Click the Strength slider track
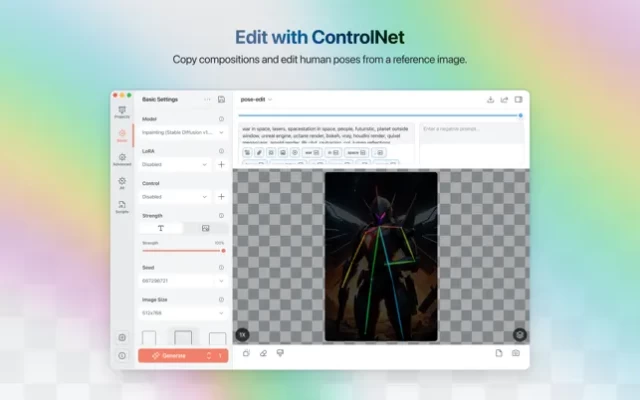Viewport: 640px width, 400px height. (x=182, y=251)
